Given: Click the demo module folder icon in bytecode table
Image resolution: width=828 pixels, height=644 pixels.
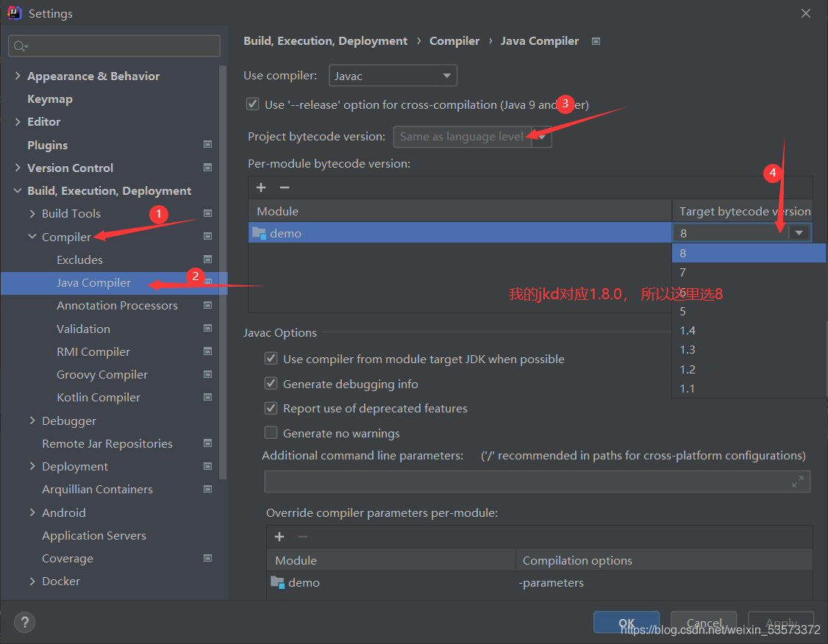Looking at the screenshot, I should click(x=260, y=233).
